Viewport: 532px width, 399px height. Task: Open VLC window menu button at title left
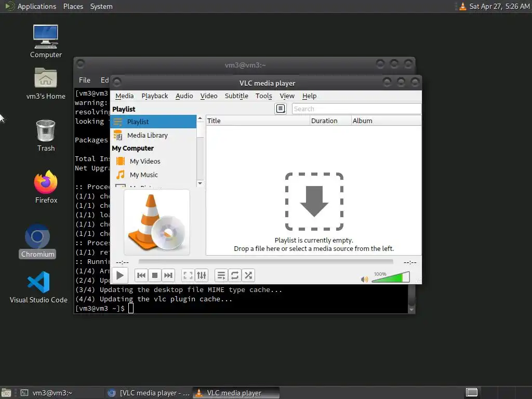pos(117,82)
